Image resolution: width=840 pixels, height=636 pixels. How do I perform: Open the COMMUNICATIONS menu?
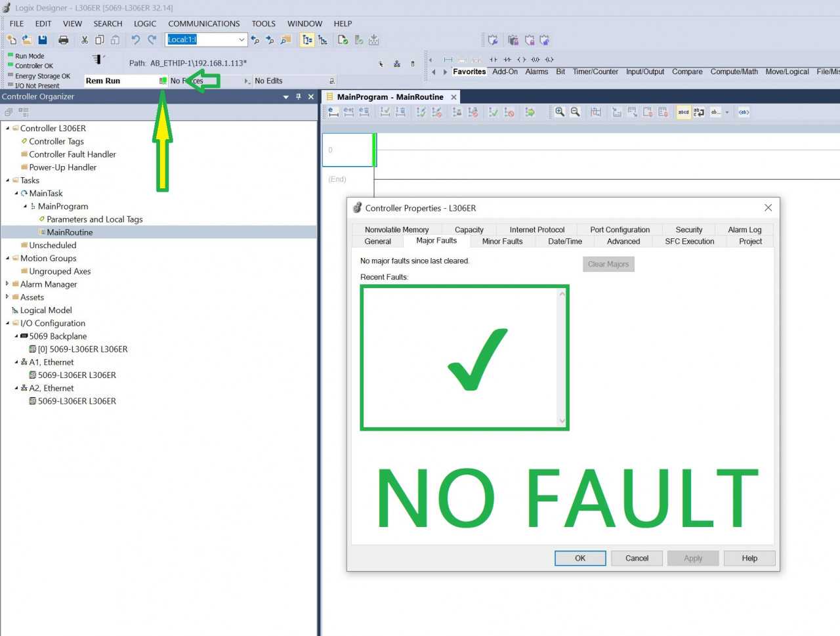click(x=204, y=24)
